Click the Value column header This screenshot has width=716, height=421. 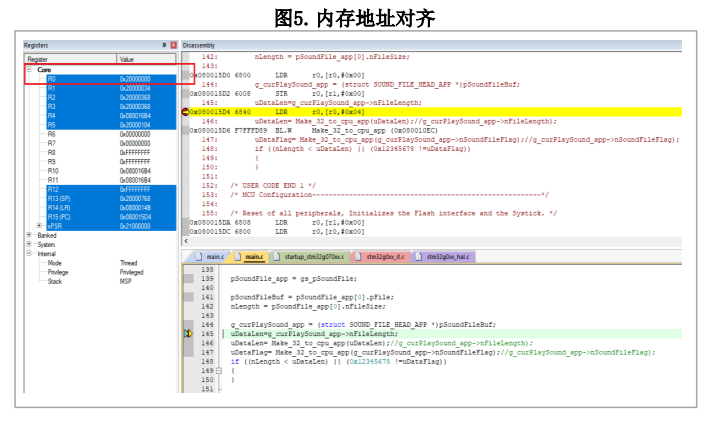(146, 59)
